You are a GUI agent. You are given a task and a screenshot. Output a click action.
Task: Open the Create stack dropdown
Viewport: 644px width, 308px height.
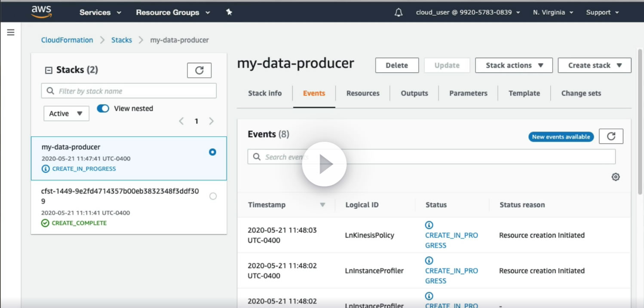point(594,65)
